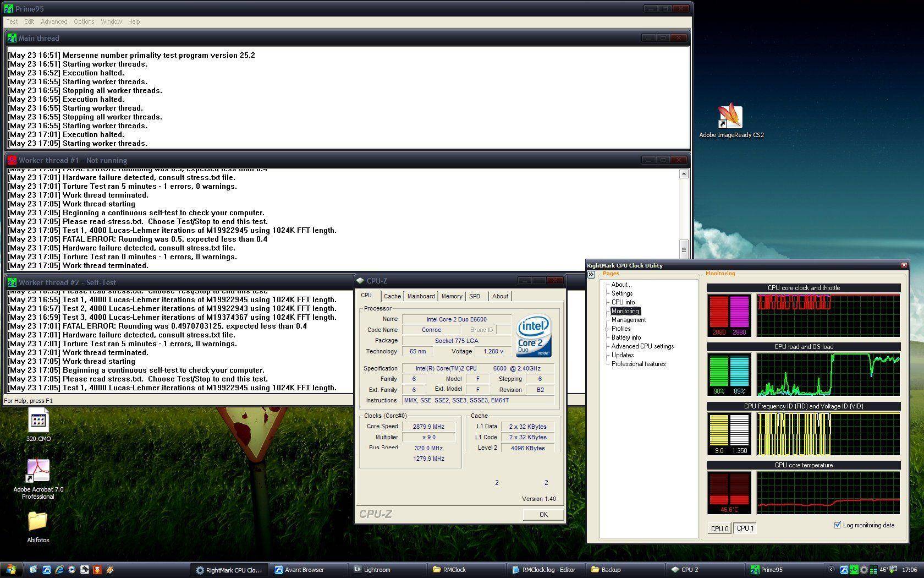Switch to the About tab in CPU-Z

500,296
